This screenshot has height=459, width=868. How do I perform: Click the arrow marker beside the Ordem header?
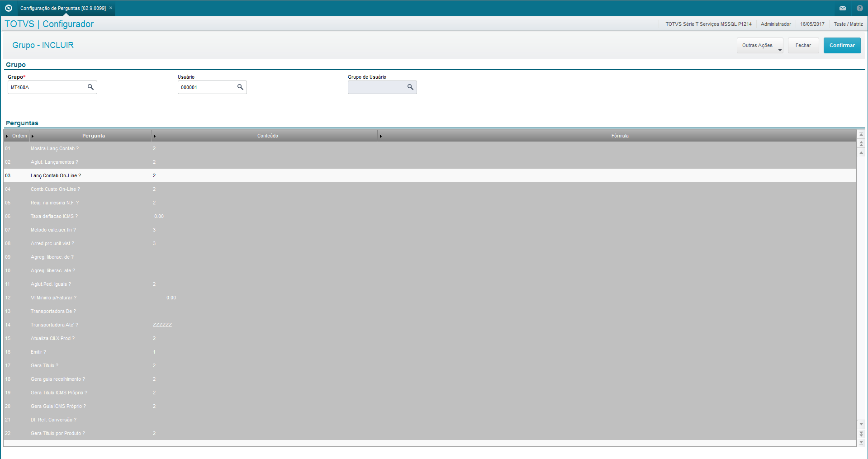point(7,136)
